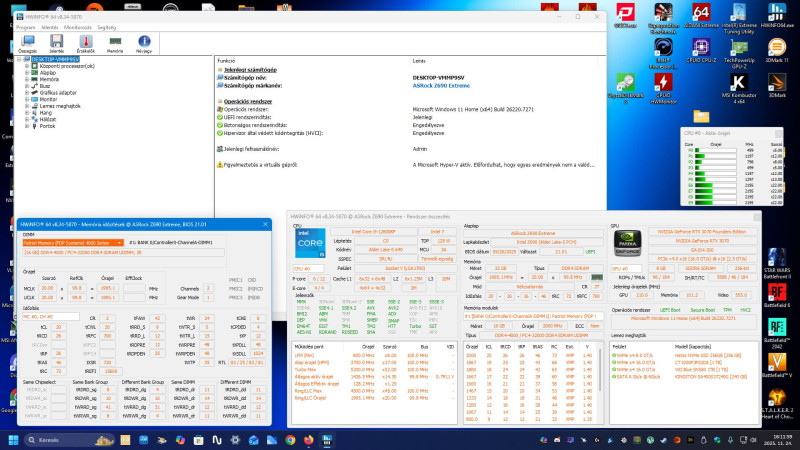The height and width of the screenshot is (450, 800).
Task: Expand the Busz tree node
Action: 27,86
